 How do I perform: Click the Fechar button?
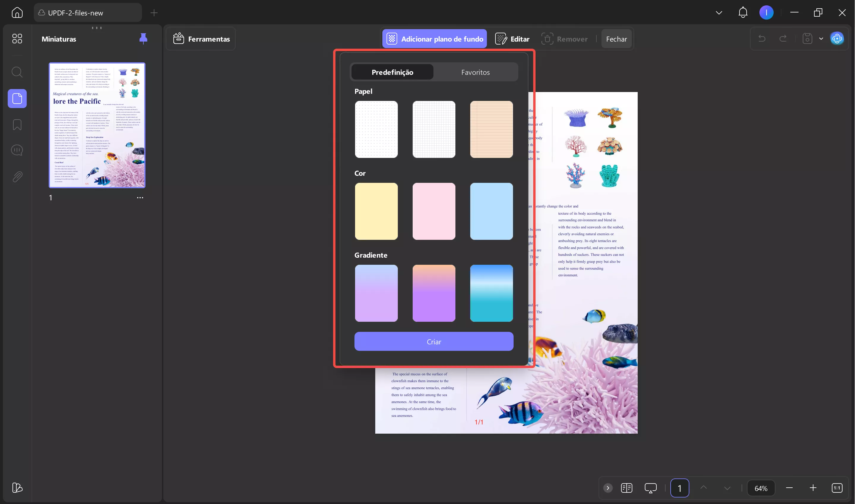pos(616,39)
